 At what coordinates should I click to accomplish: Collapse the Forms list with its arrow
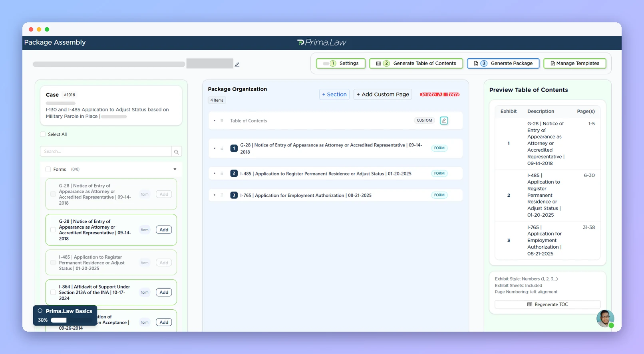[x=175, y=169]
